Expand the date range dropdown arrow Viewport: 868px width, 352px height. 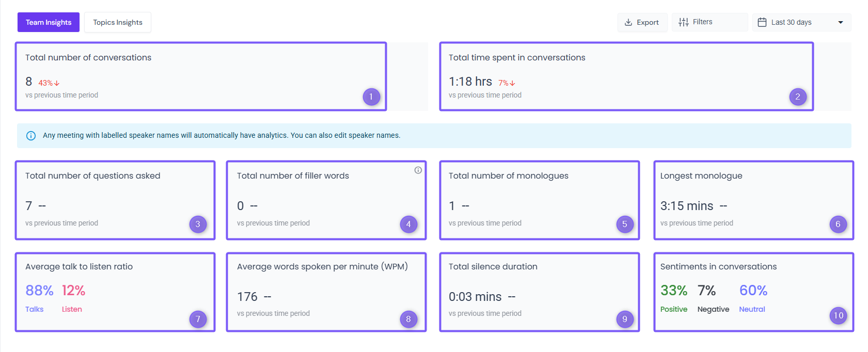point(841,22)
